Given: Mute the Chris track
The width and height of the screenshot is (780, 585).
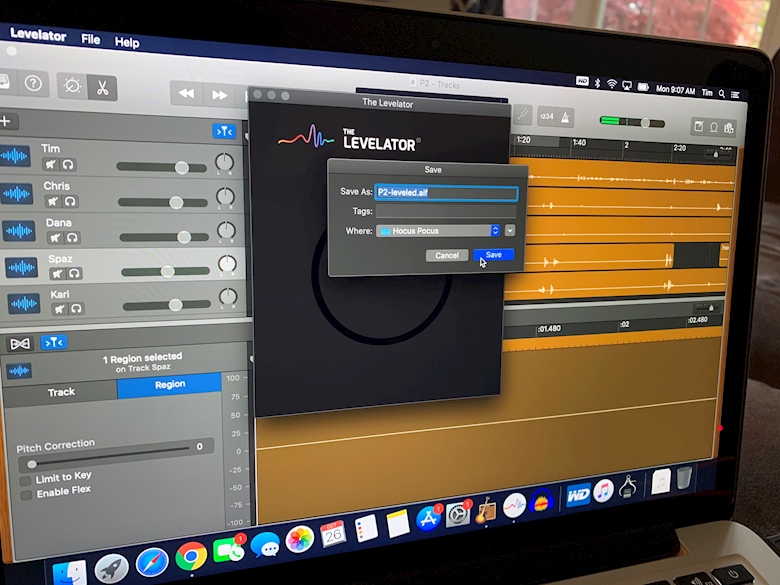Looking at the screenshot, I should tap(53, 201).
